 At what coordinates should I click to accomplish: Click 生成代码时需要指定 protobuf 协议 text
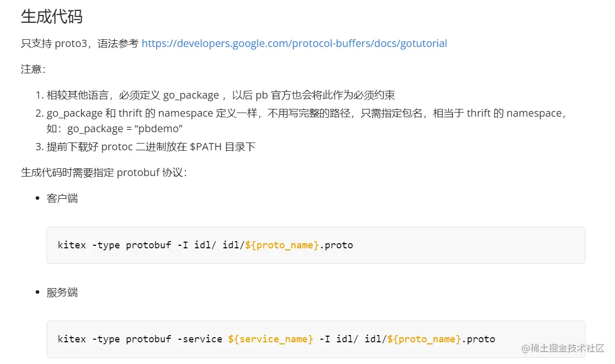pos(104,173)
